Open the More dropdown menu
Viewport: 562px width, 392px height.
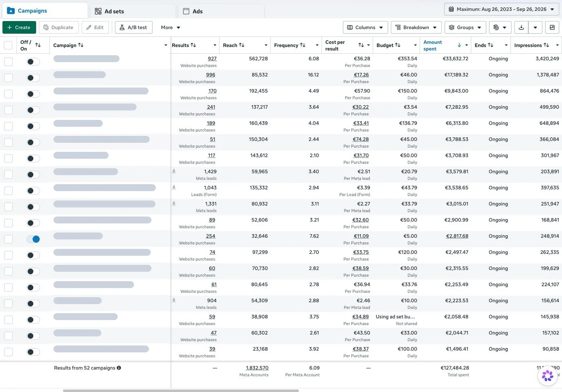click(170, 27)
